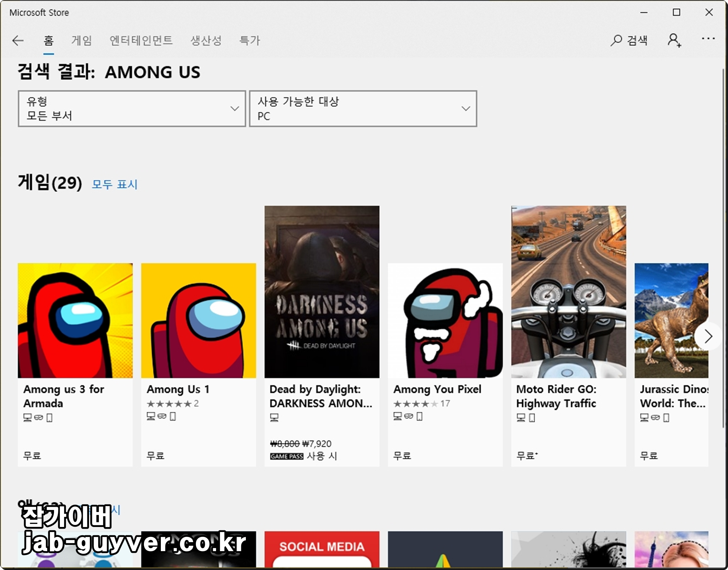Viewport: 728px width, 570px height.
Task: Open the Among Us 1 game thumbnail
Action: [199, 320]
